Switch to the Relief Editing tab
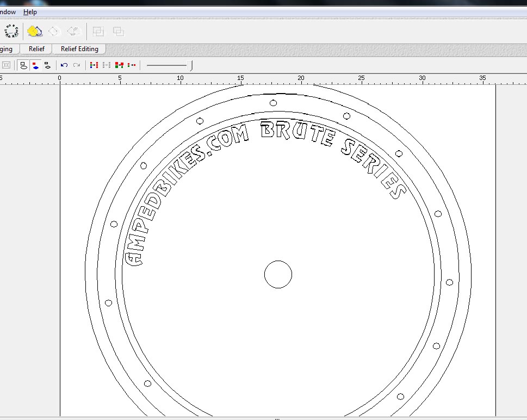 point(79,49)
